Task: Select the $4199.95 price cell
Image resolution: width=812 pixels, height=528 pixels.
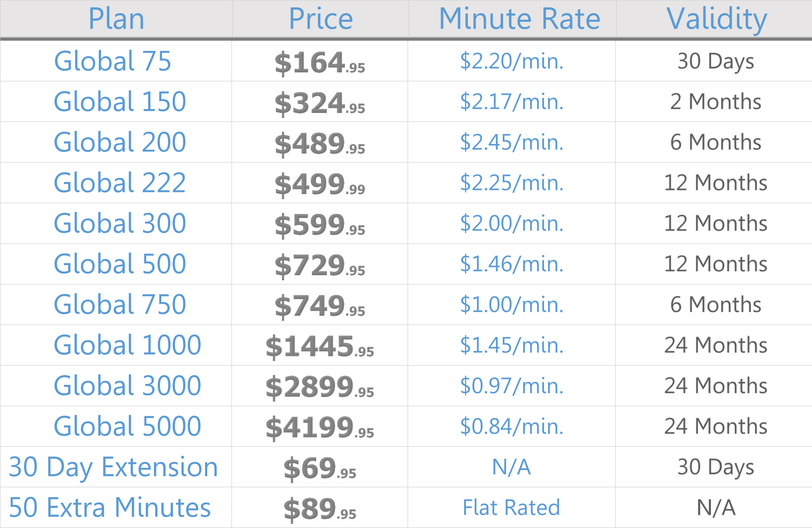Action: pyautogui.click(x=320, y=428)
